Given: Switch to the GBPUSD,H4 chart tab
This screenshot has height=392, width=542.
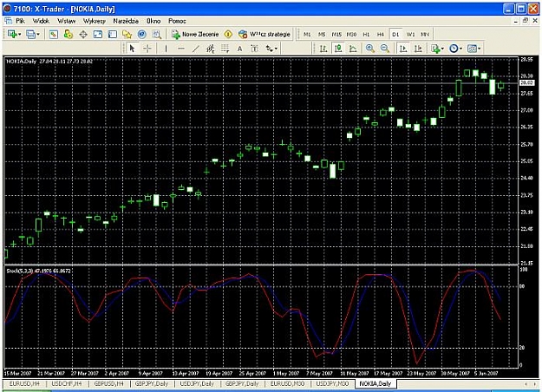Looking at the screenshot, I should coord(109,383).
